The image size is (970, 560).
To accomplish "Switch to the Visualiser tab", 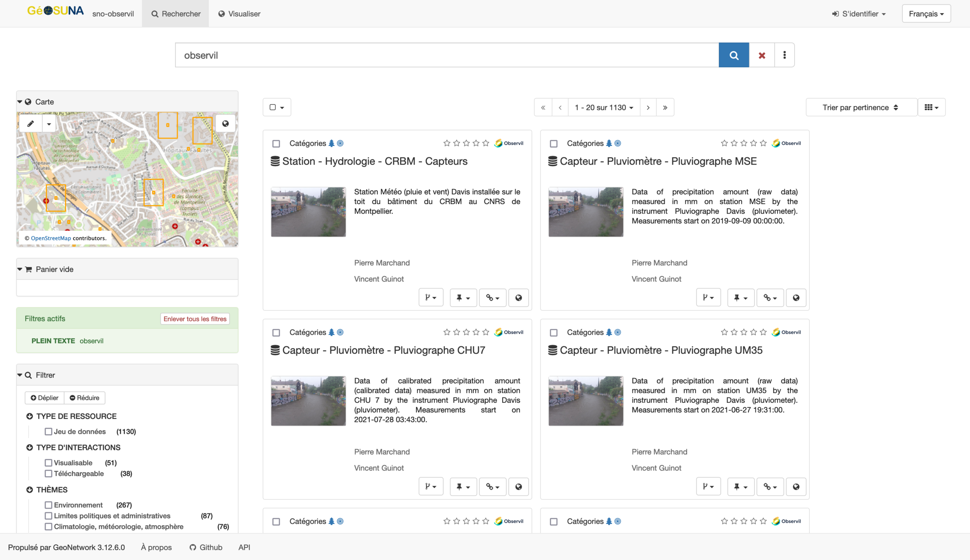I will (x=239, y=14).
